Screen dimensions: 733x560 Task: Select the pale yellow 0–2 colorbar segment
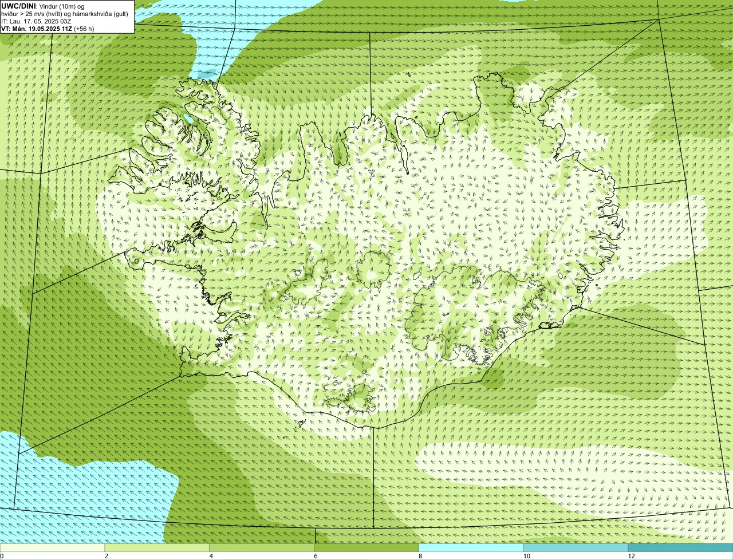pos(53,548)
